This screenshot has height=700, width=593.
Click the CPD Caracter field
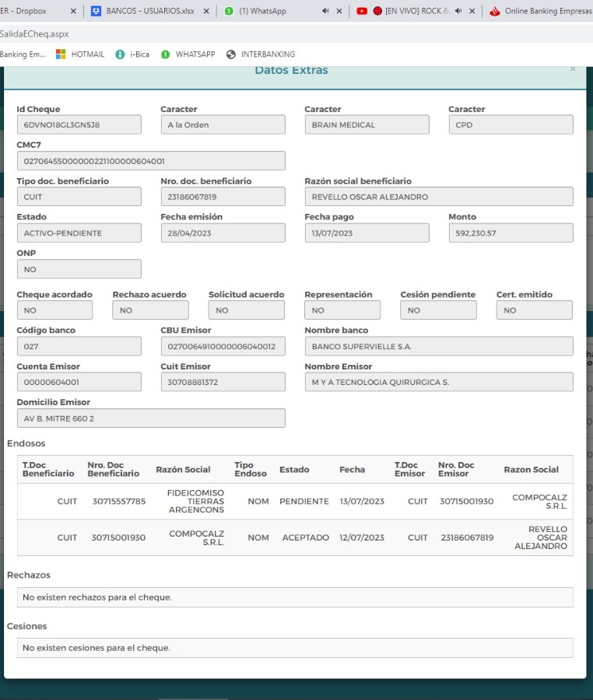511,124
